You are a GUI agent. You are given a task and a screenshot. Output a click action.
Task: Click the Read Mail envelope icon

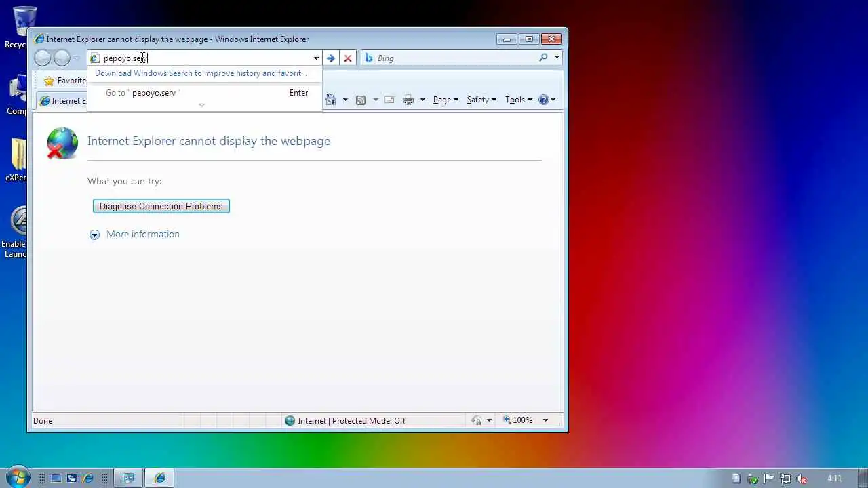pos(389,100)
